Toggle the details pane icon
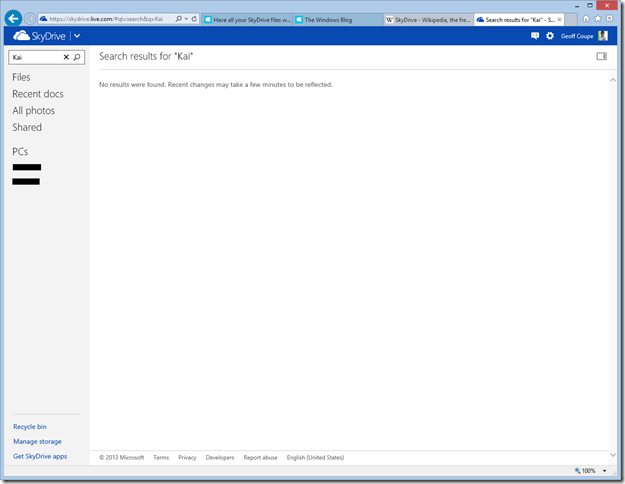 pyautogui.click(x=601, y=56)
